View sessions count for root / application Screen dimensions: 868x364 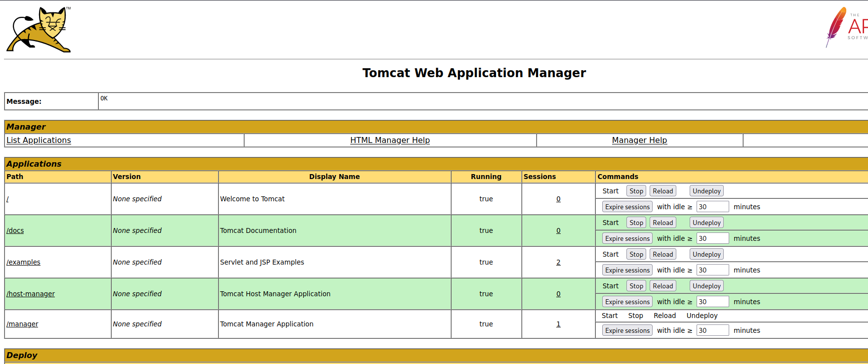[558, 199]
